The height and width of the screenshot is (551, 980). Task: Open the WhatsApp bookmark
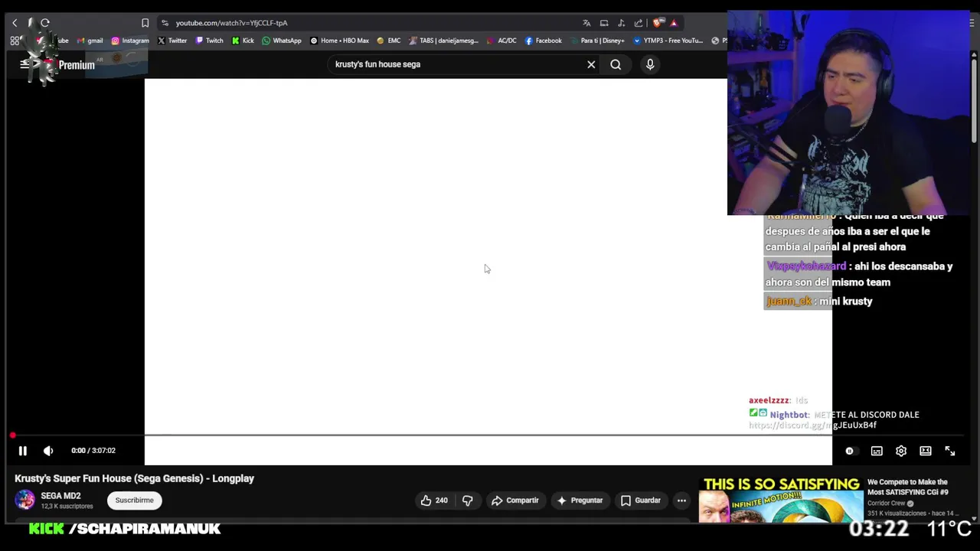click(x=282, y=41)
